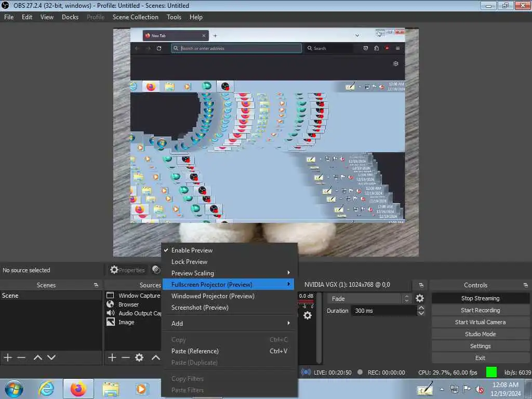This screenshot has width=532, height=399.
Task: Click the Duration 300 ms field
Action: (384, 311)
